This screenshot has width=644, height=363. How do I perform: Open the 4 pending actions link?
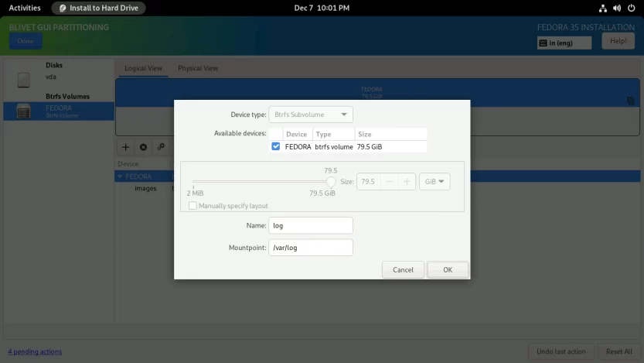[x=35, y=351]
